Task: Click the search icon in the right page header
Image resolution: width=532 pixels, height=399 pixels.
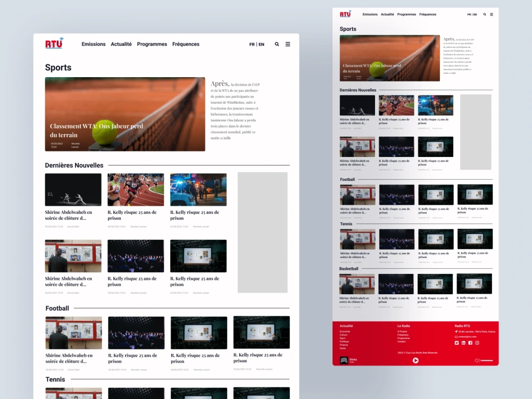Action: [485, 14]
